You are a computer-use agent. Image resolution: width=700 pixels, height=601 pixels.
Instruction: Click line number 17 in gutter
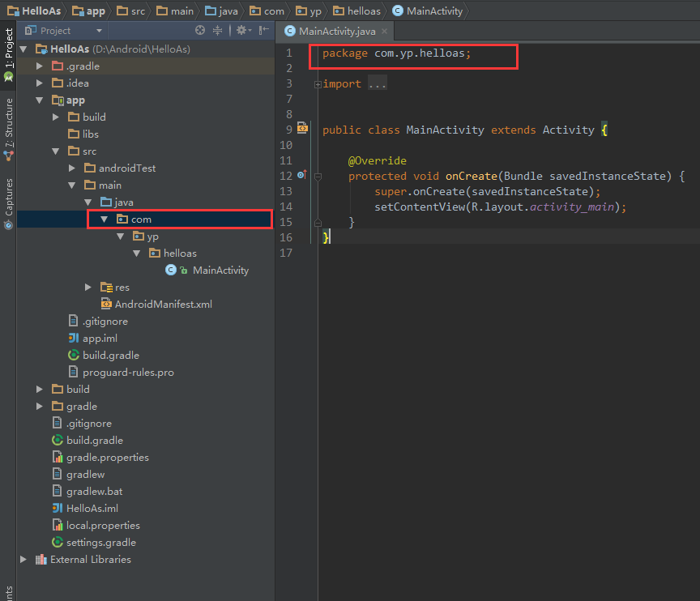click(x=286, y=253)
